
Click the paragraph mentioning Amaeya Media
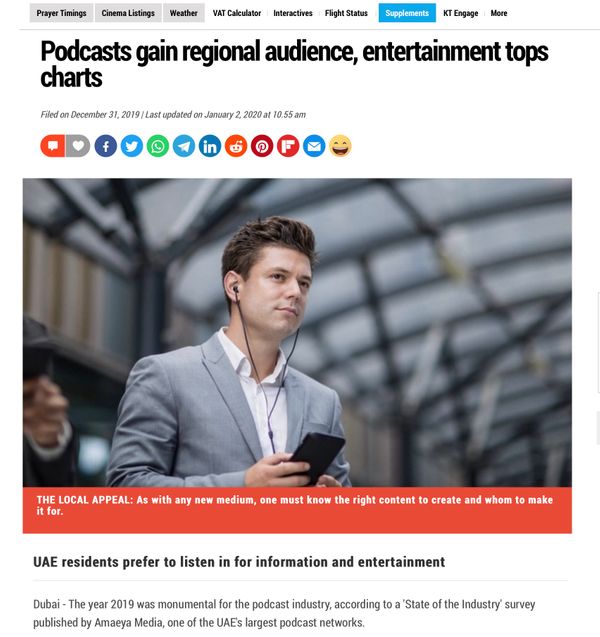coord(284,613)
